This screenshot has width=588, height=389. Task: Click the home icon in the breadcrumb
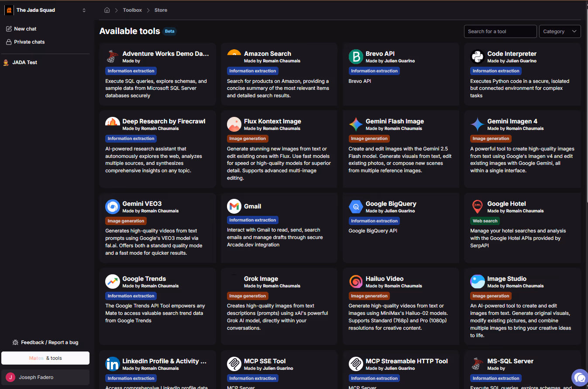107,10
